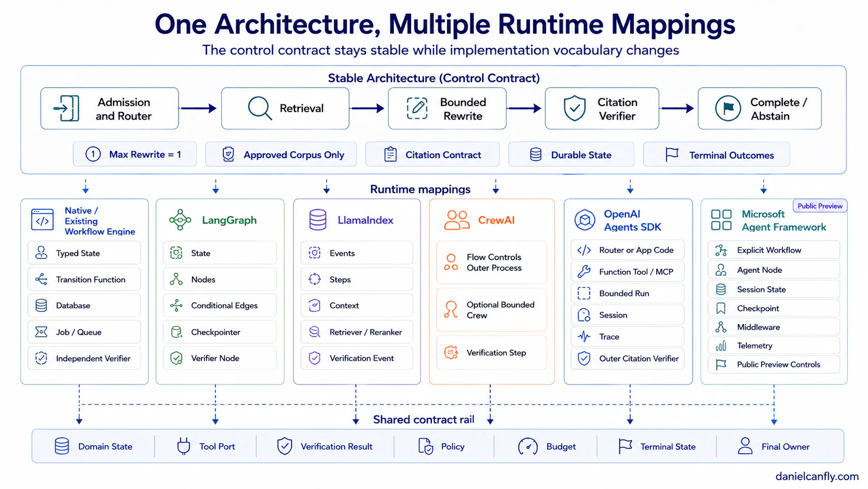
Task: Click the Retrieval magnifying glass icon
Action: pyautogui.click(x=260, y=108)
